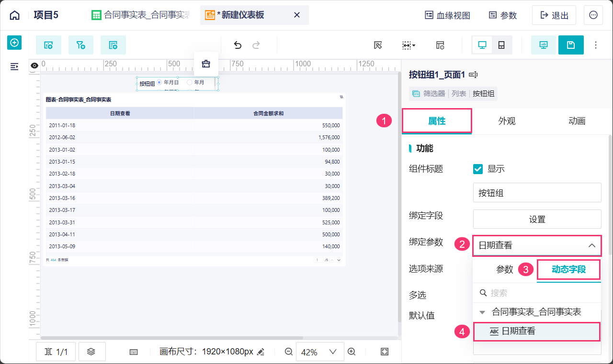
Task: Save the dashboard
Action: pyautogui.click(x=571, y=45)
